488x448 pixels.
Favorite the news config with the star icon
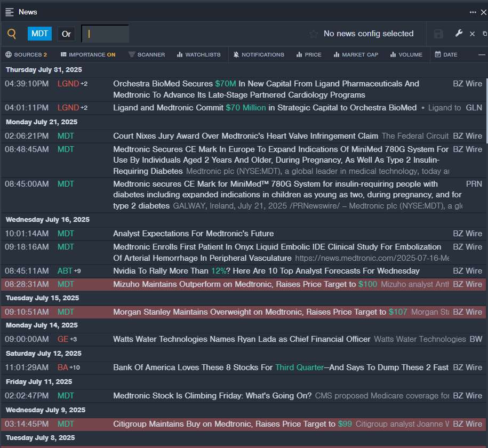coord(314,34)
